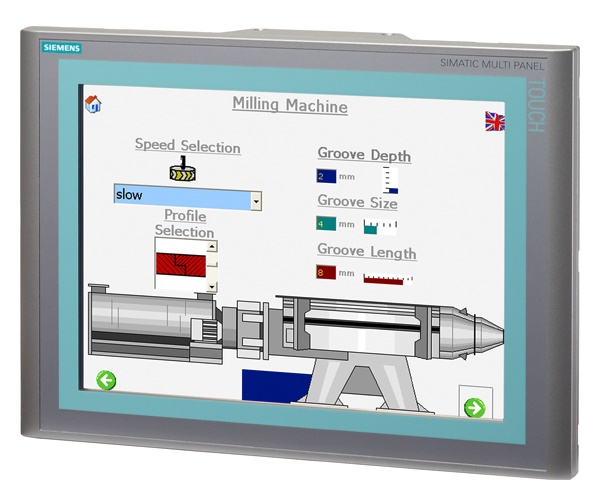This screenshot has width=600, height=500.
Task: Click the blue workpiece block
Action: pyautogui.click(x=276, y=386)
